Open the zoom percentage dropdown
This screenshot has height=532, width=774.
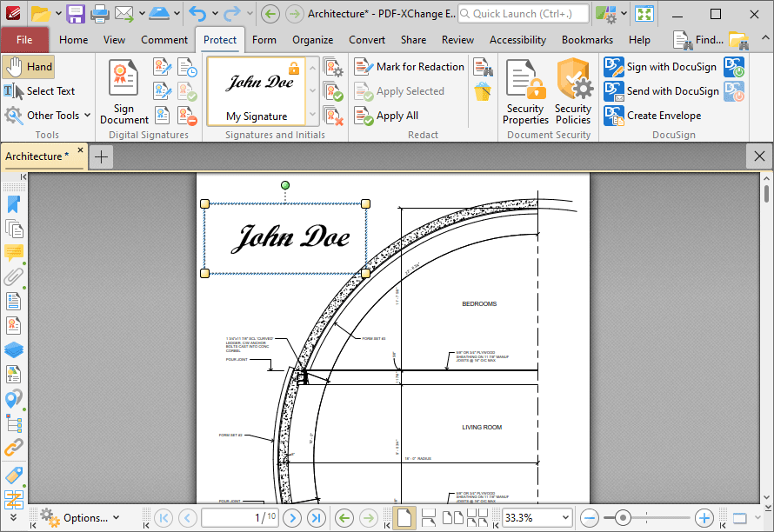point(565,519)
